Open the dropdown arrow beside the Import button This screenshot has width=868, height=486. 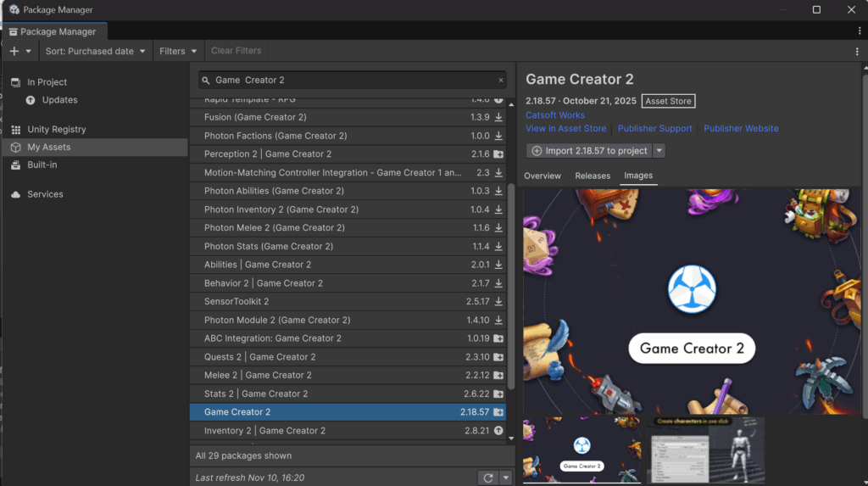(659, 151)
